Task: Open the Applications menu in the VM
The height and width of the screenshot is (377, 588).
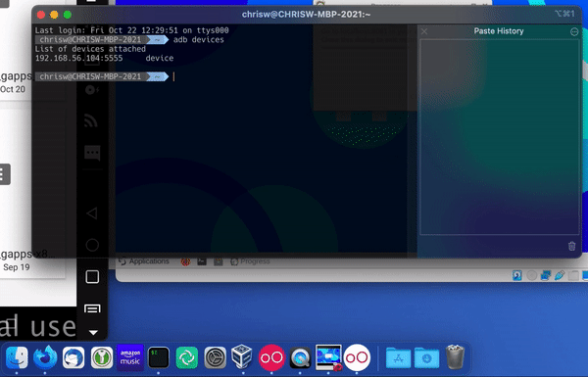Action: click(144, 261)
